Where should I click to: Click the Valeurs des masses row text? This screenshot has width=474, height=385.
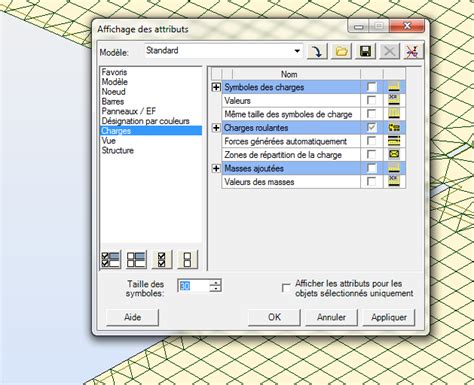259,182
